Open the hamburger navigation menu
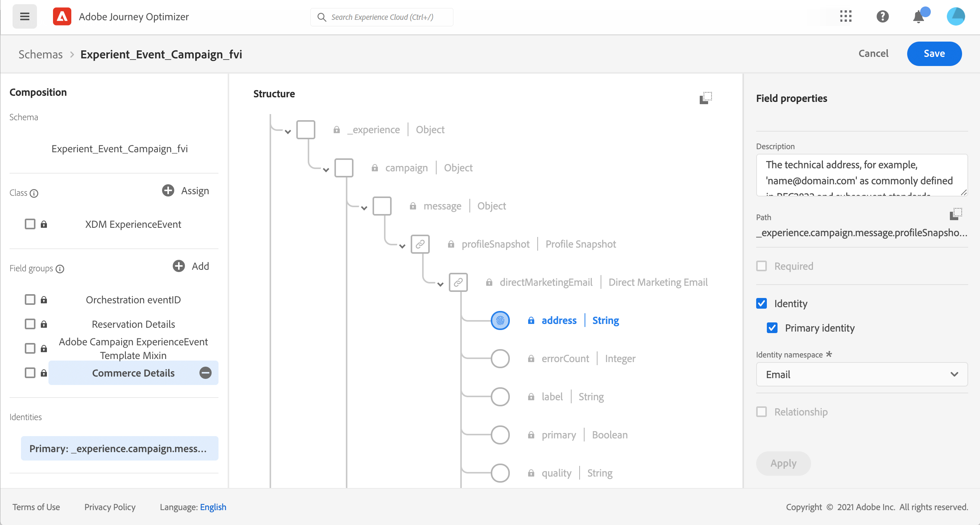 click(25, 16)
